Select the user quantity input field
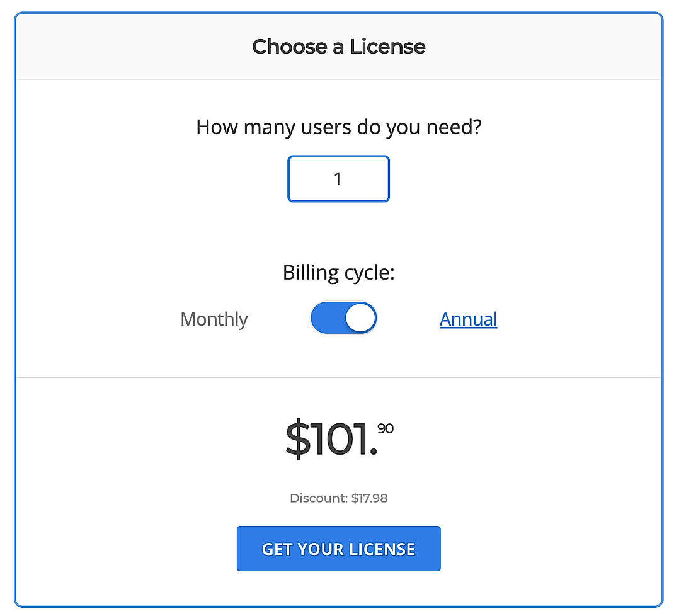The image size is (674, 616). point(338,179)
